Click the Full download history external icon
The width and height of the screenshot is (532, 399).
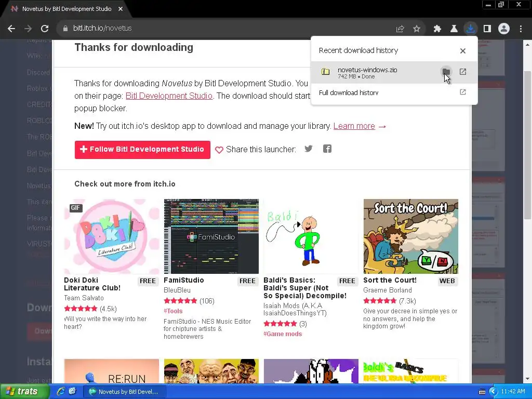(x=463, y=92)
